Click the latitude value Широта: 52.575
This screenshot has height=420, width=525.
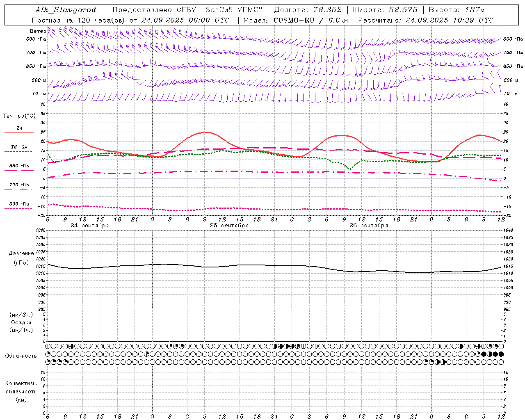tap(385, 10)
